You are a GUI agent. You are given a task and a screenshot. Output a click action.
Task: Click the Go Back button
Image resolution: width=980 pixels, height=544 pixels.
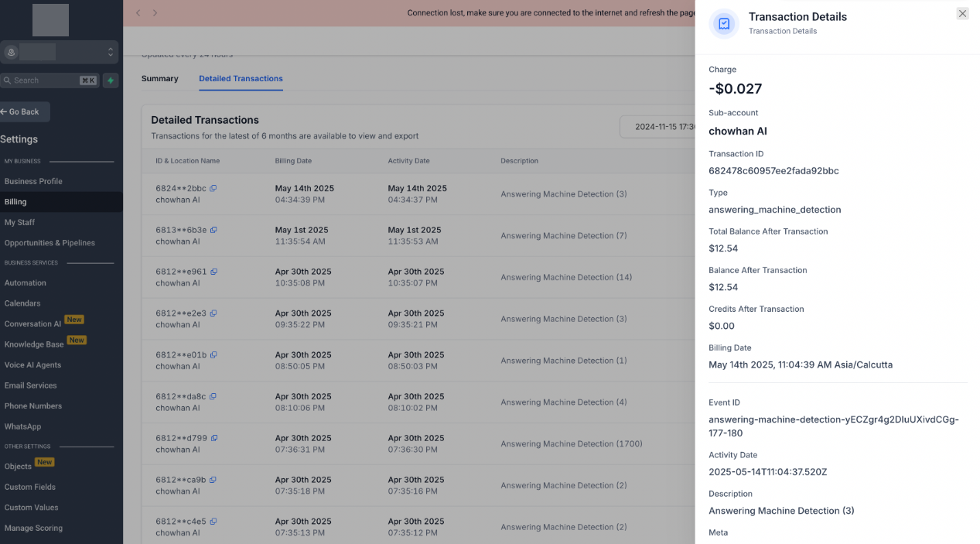[23, 111]
